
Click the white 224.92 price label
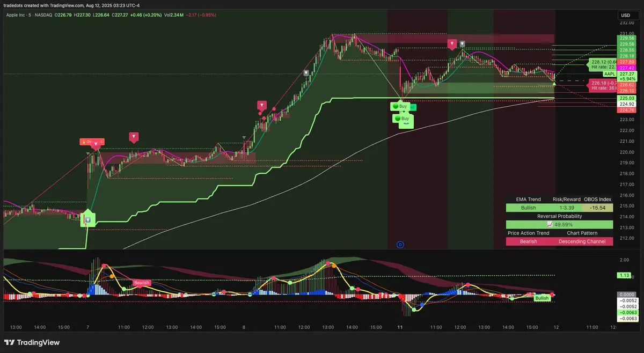tap(627, 104)
